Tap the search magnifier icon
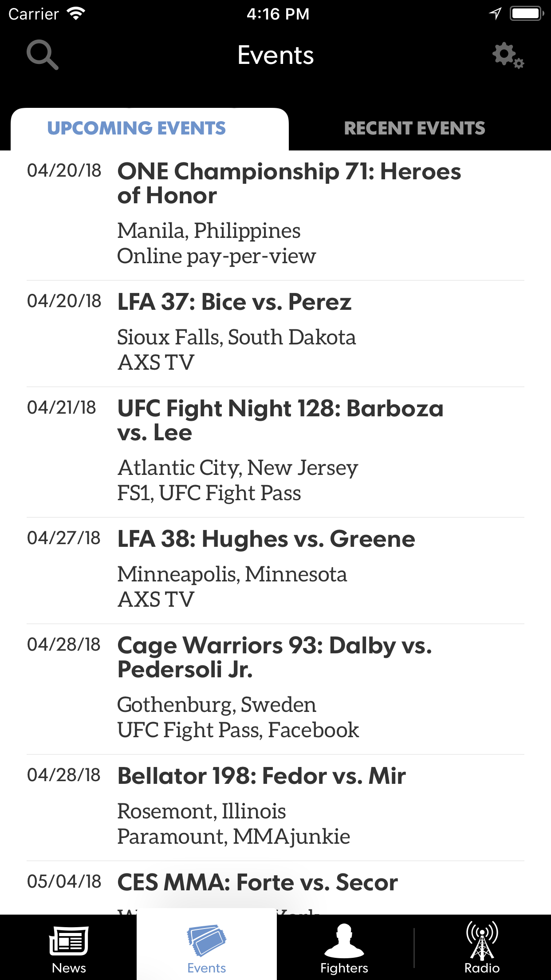Screen dimensions: 551x980 [x=43, y=55]
